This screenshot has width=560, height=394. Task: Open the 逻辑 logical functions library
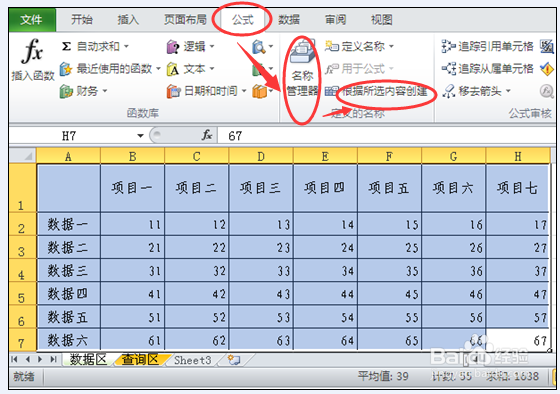pyautogui.click(x=190, y=46)
